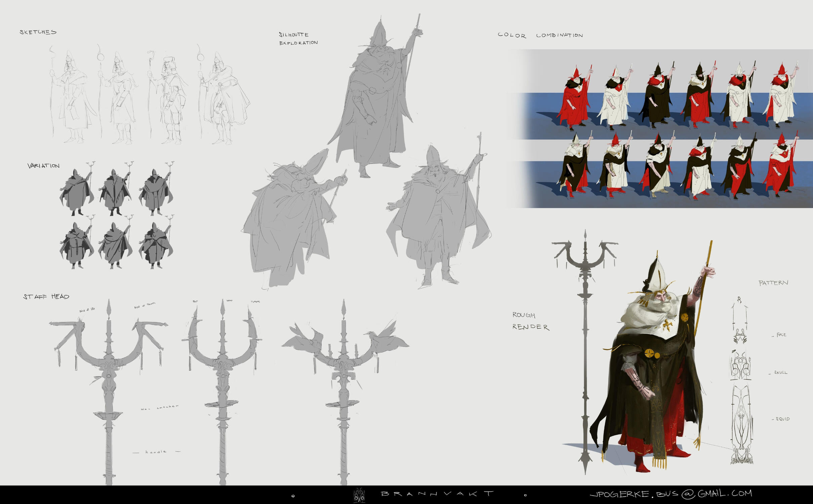The width and height of the screenshot is (813, 504).
Task: Click the Face pattern sketch
Action: click(740, 336)
